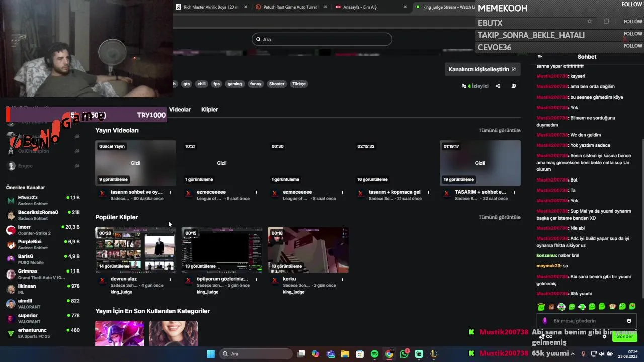Open WhatsApp from the taskbar

[x=404, y=354]
